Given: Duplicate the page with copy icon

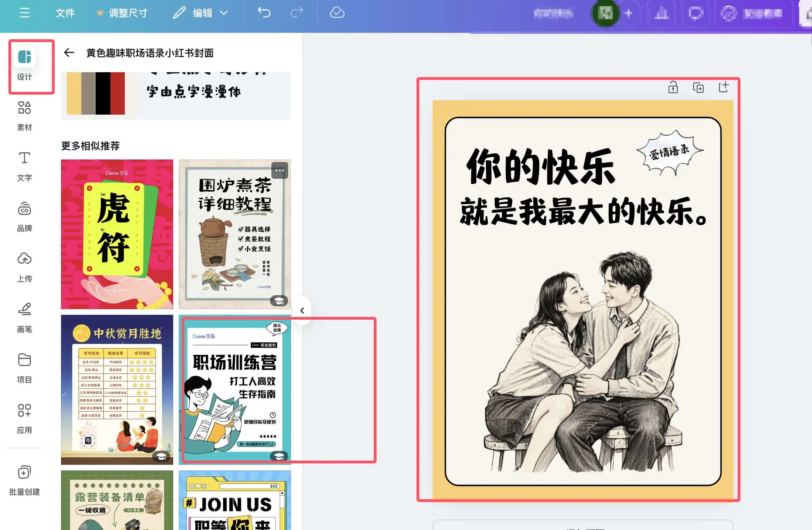Looking at the screenshot, I should pos(698,87).
